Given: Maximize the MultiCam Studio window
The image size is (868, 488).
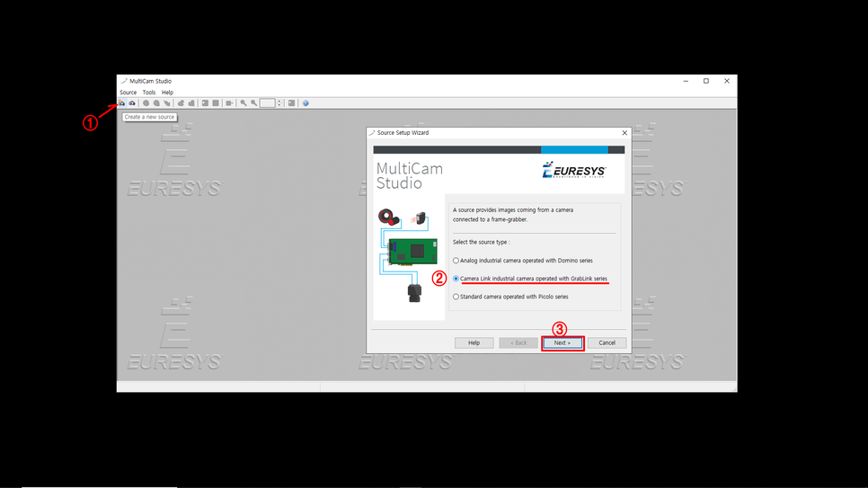Looking at the screenshot, I should pos(706,81).
